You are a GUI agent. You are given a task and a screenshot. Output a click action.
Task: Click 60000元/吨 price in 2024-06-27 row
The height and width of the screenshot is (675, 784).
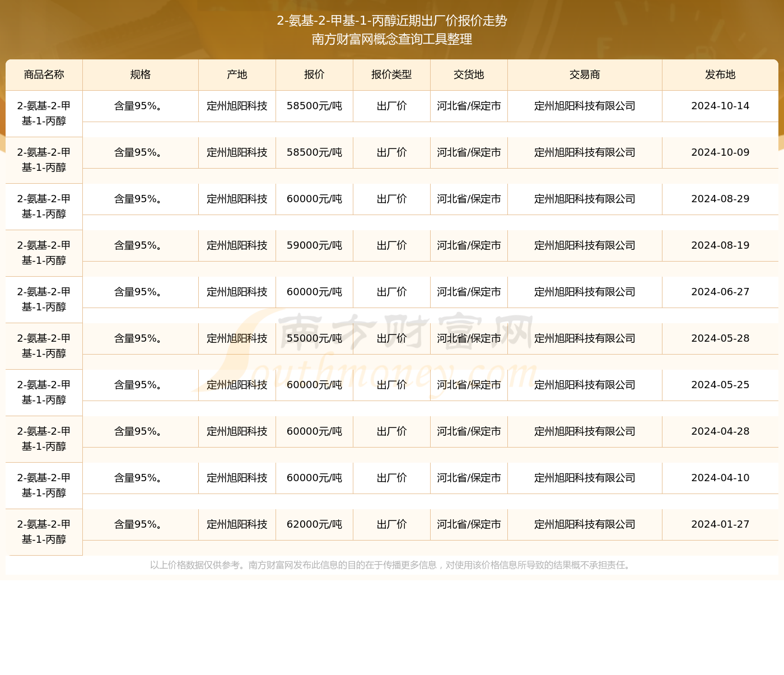[x=314, y=292]
